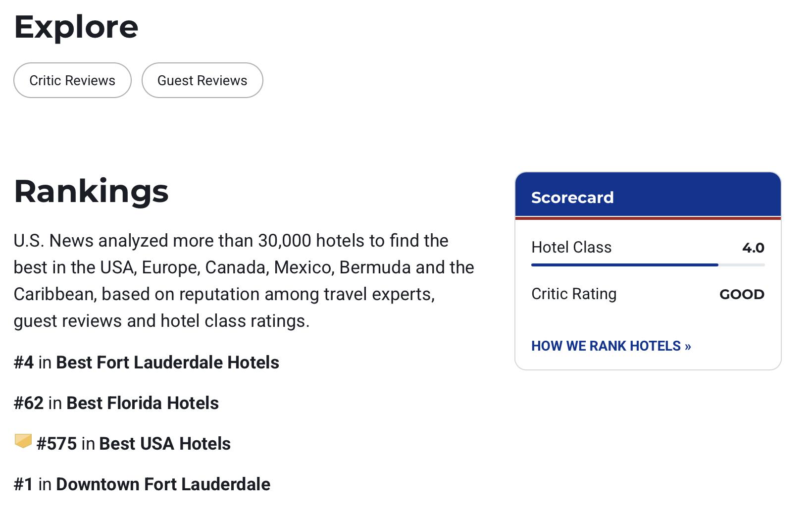This screenshot has height=518, width=812.
Task: Click the 4.0 hotel class score
Action: point(753,248)
